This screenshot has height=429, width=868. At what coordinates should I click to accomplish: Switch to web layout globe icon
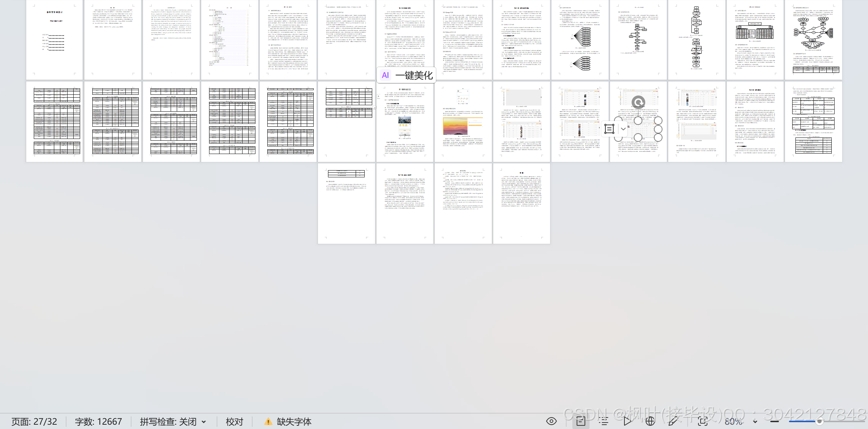(x=650, y=421)
